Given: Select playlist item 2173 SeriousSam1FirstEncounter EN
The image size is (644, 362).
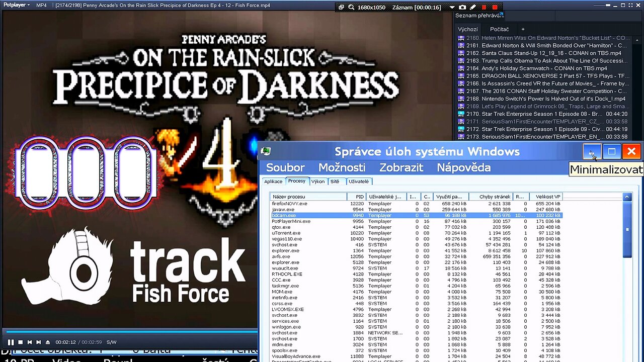Looking at the screenshot, I should 542,137.
